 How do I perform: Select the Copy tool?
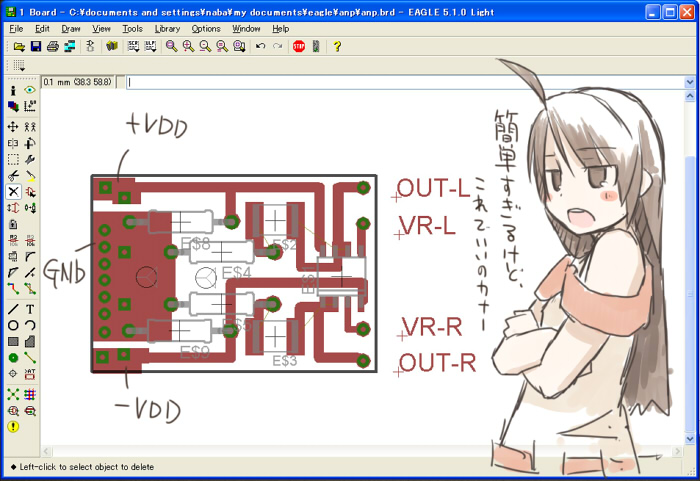tap(30, 127)
